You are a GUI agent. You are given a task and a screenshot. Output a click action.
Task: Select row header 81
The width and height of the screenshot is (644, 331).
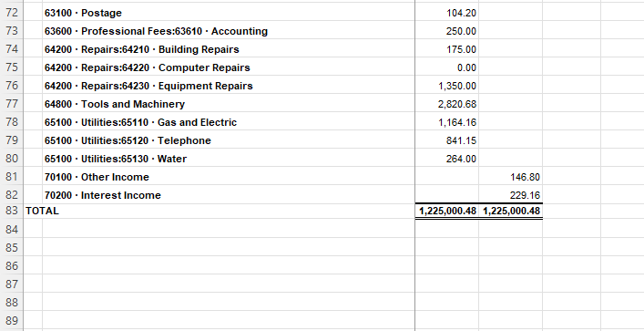coord(12,177)
